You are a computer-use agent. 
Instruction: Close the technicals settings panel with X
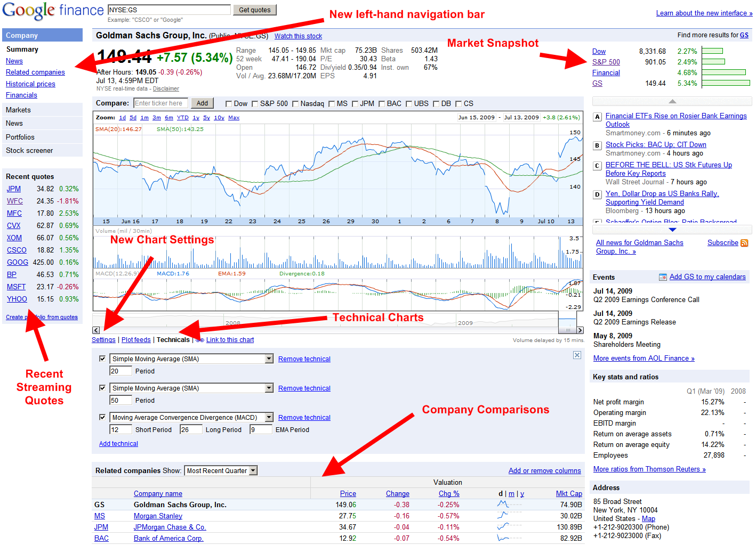(x=577, y=355)
